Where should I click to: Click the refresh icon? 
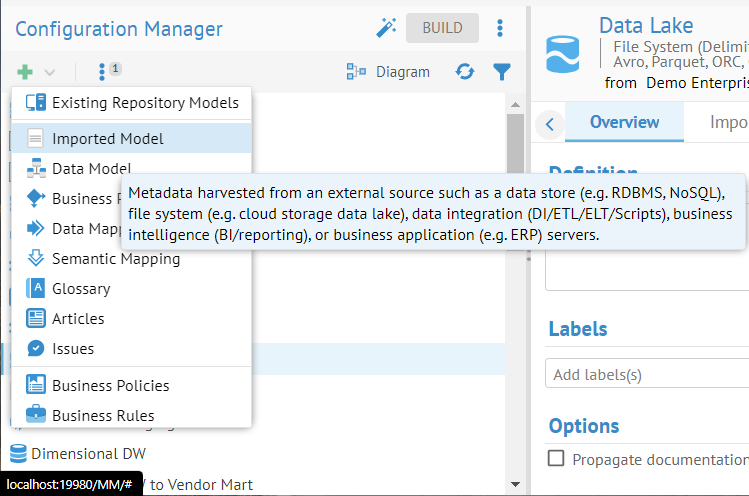[464, 72]
